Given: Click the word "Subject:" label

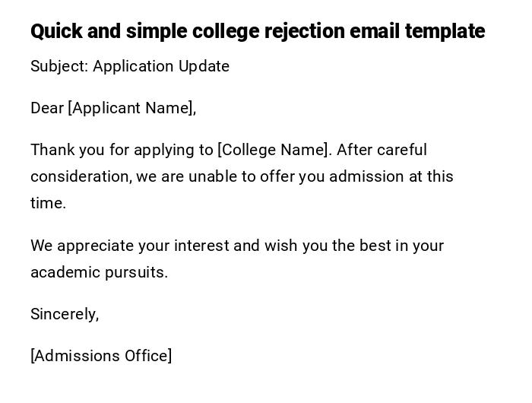Looking at the screenshot, I should point(59,66).
